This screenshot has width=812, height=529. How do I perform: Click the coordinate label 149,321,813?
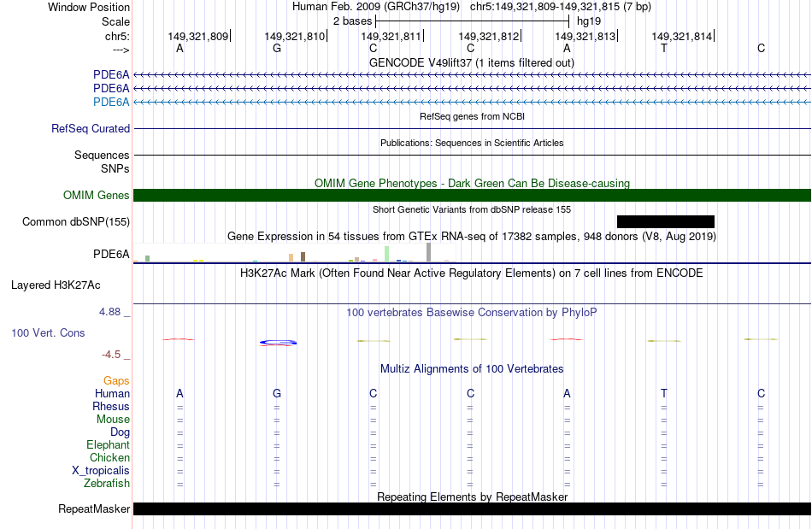(585, 36)
